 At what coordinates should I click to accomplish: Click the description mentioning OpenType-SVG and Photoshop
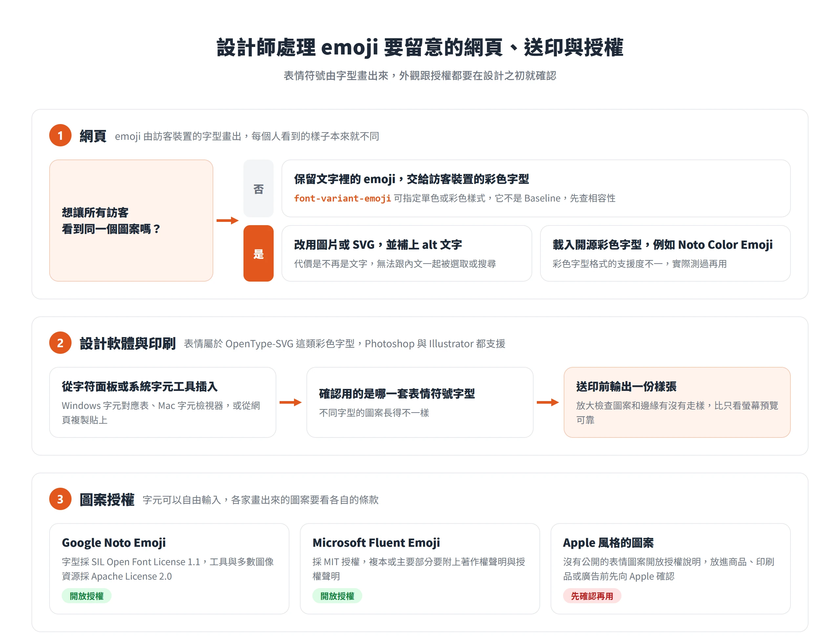(x=344, y=344)
